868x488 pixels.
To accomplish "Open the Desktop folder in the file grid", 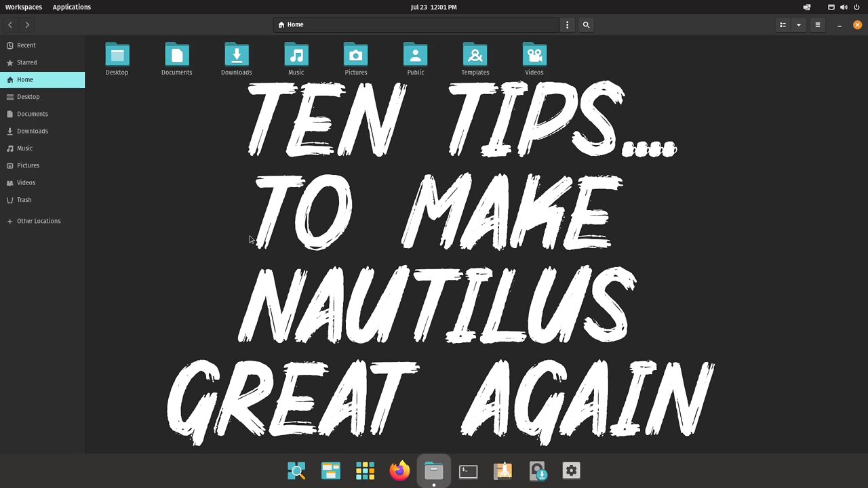I will point(117,59).
